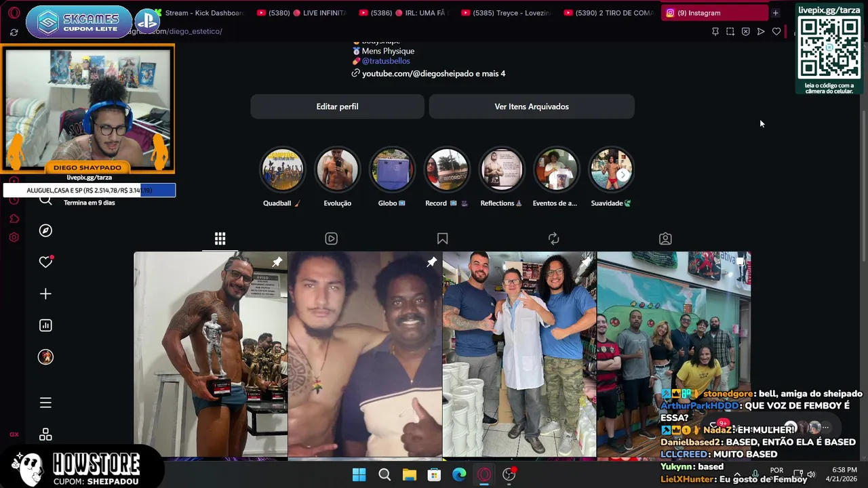Image resolution: width=868 pixels, height=488 pixels.
Task: Click the pin icon in the address bar
Action: point(715,31)
